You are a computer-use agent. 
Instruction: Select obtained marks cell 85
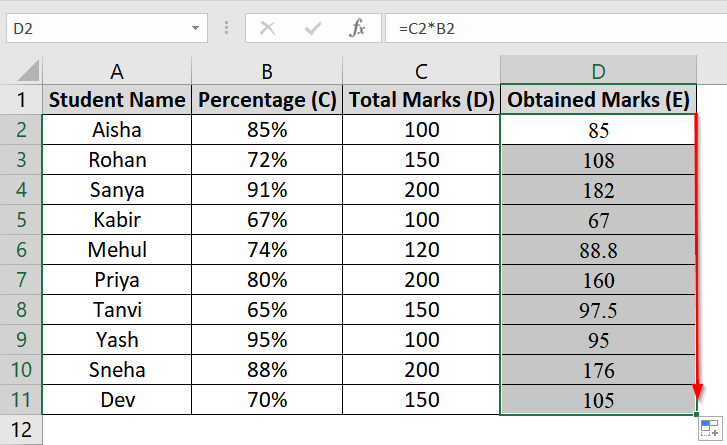(x=598, y=129)
